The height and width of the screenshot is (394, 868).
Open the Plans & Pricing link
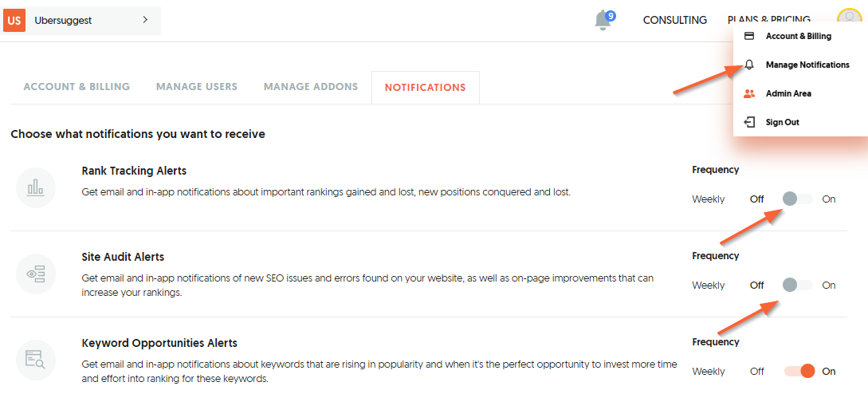click(x=769, y=20)
